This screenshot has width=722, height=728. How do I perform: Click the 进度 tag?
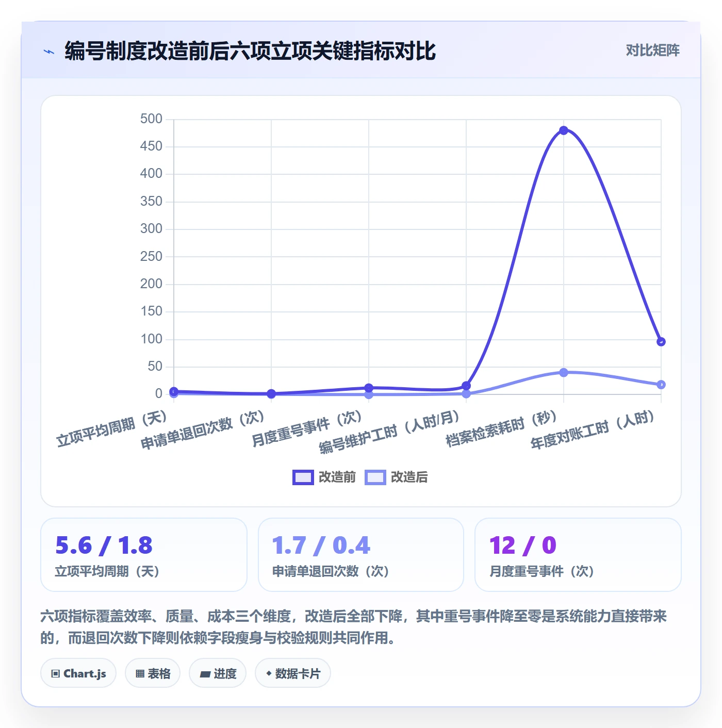pyautogui.click(x=218, y=673)
